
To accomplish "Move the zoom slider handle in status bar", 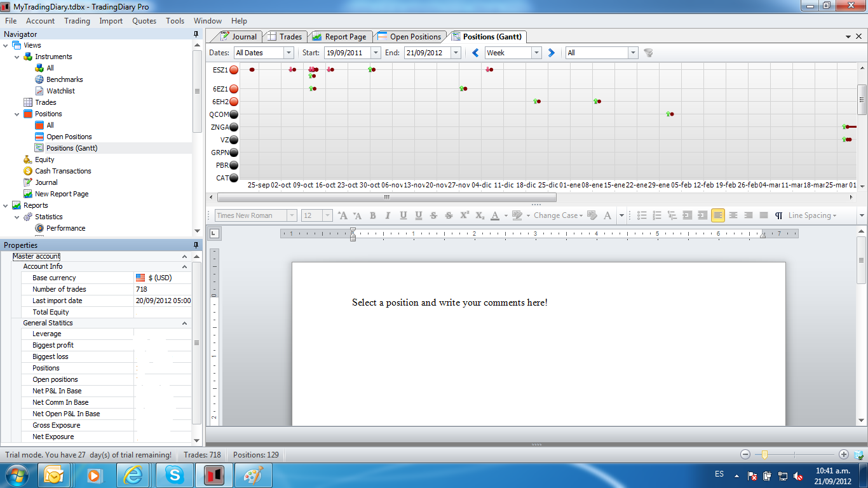I will point(764,455).
